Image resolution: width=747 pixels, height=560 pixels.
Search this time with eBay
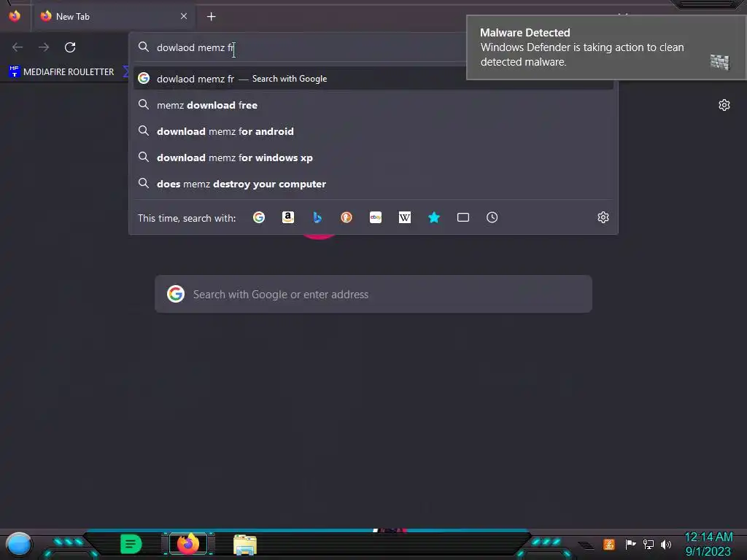(376, 217)
